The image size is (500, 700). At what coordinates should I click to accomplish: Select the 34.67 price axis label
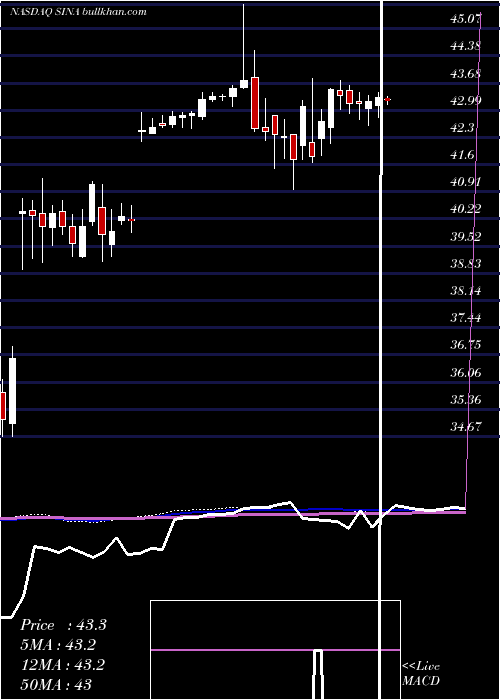466,427
